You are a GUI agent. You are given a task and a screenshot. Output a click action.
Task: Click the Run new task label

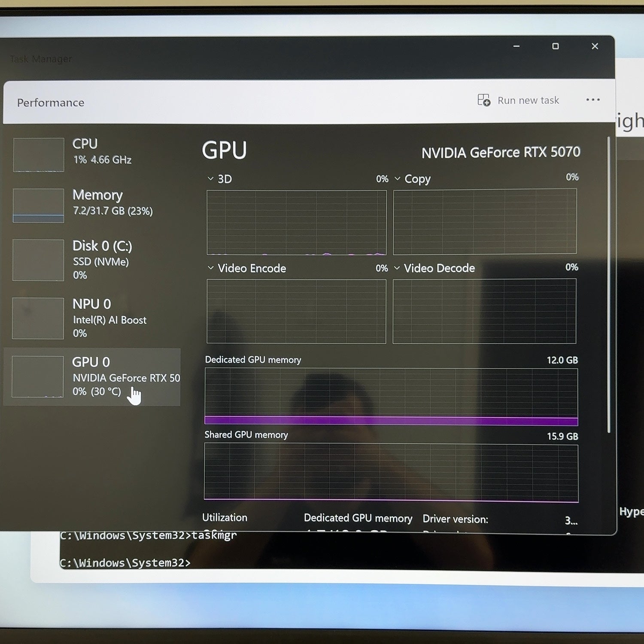pyautogui.click(x=528, y=100)
